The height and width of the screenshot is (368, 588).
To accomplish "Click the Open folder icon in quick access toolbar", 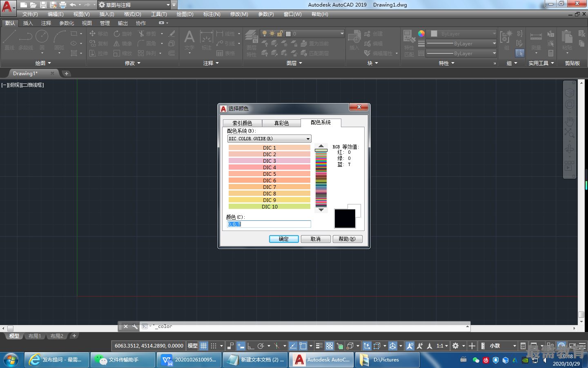I will (33, 5).
